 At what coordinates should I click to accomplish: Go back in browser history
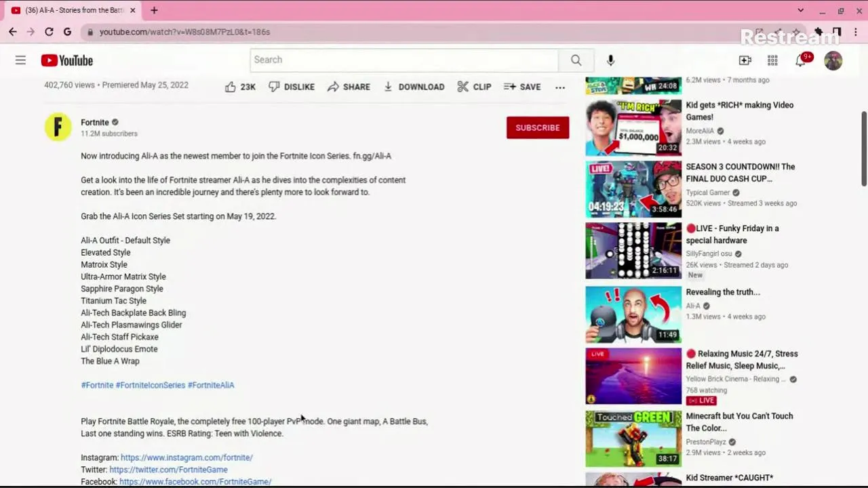tap(13, 32)
